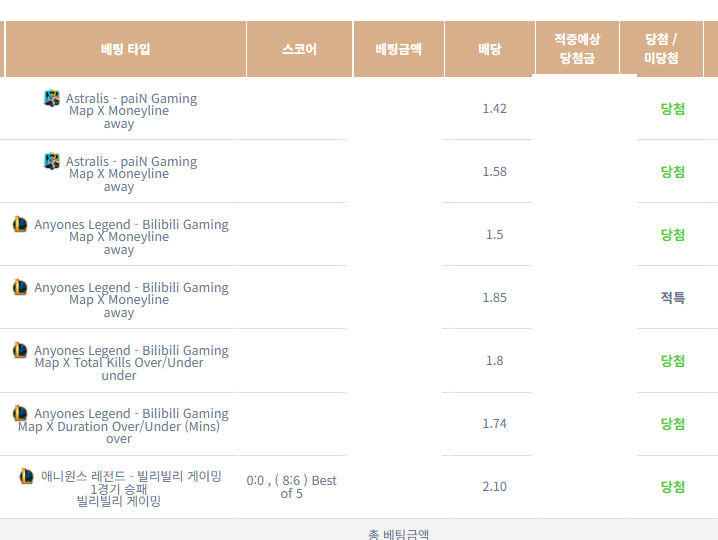Click the 당첨 status in the 1.74 row
This screenshot has height=540, width=718.
[x=673, y=424]
